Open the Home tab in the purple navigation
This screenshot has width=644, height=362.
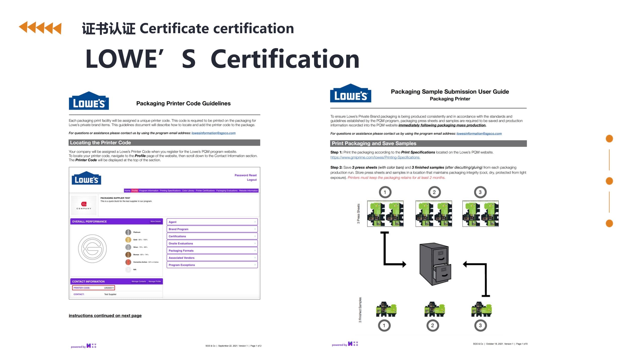pyautogui.click(x=127, y=191)
